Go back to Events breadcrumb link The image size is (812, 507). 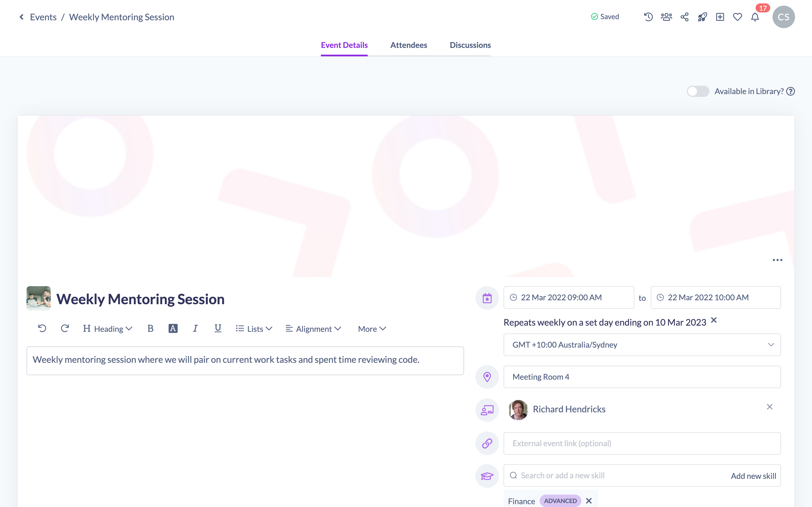[43, 17]
